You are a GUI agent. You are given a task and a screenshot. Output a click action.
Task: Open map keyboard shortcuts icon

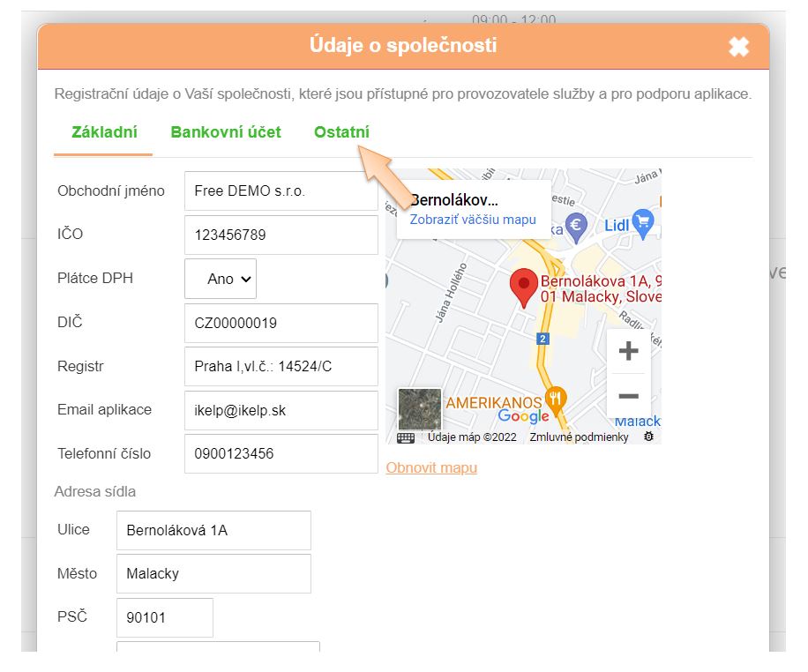click(x=406, y=437)
